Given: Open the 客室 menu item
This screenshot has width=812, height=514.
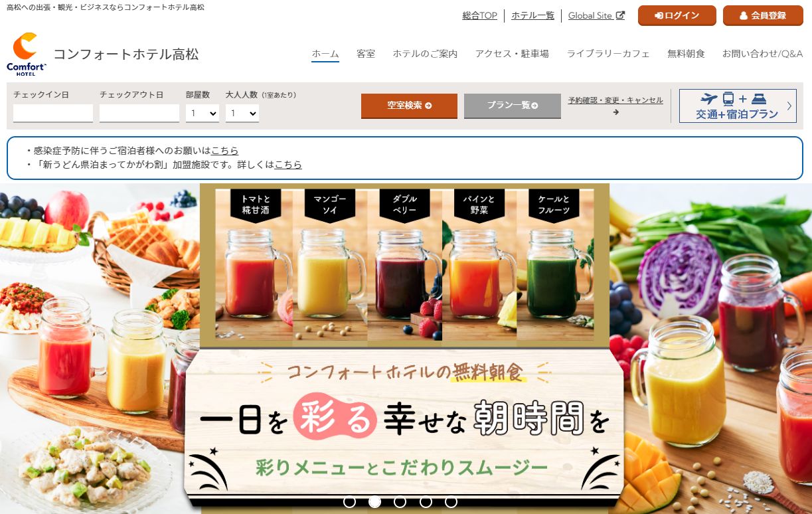Looking at the screenshot, I should click(366, 54).
